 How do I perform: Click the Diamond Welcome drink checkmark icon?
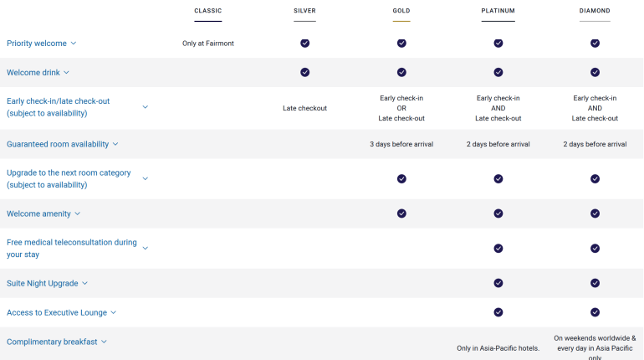pyautogui.click(x=595, y=72)
